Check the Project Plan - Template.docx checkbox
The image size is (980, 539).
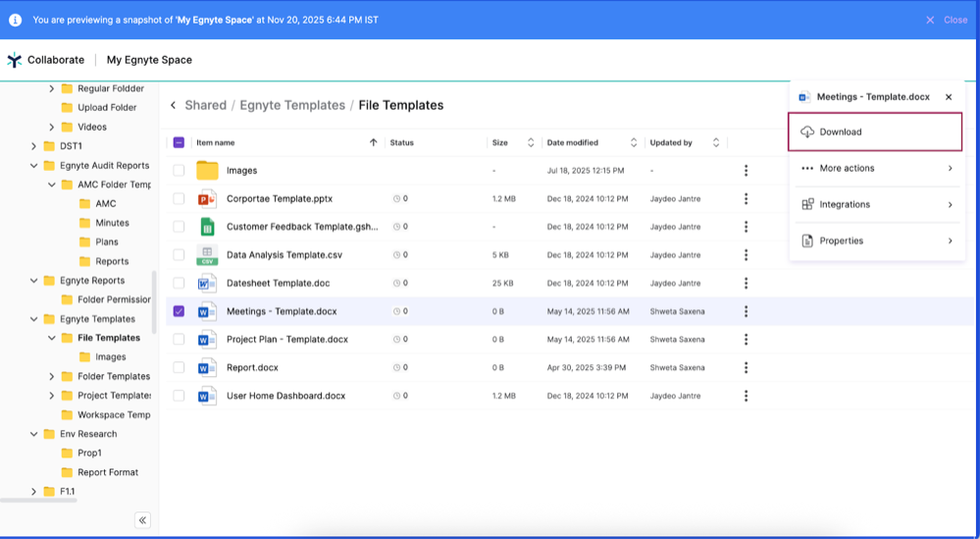(179, 340)
